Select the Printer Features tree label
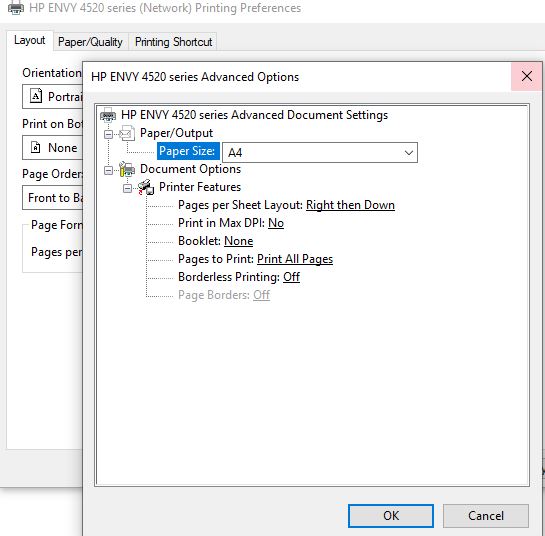545x536 pixels. (200, 187)
